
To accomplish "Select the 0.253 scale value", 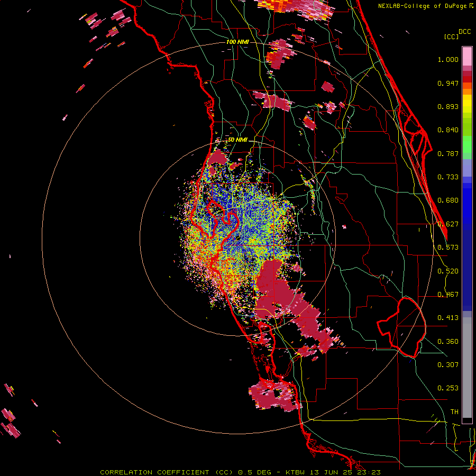I will point(448,388).
